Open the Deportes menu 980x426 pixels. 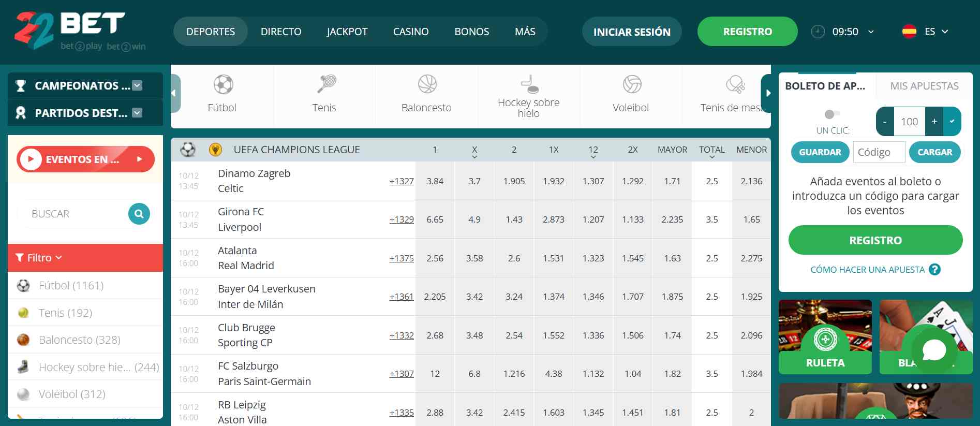click(211, 32)
